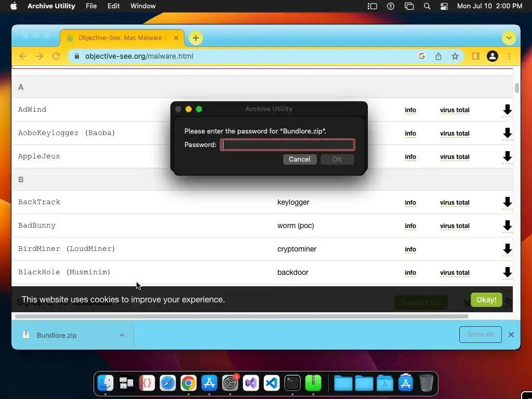Screen dimensions: 532x399
Task: Open Trash in the Dock
Action: coord(426,383)
